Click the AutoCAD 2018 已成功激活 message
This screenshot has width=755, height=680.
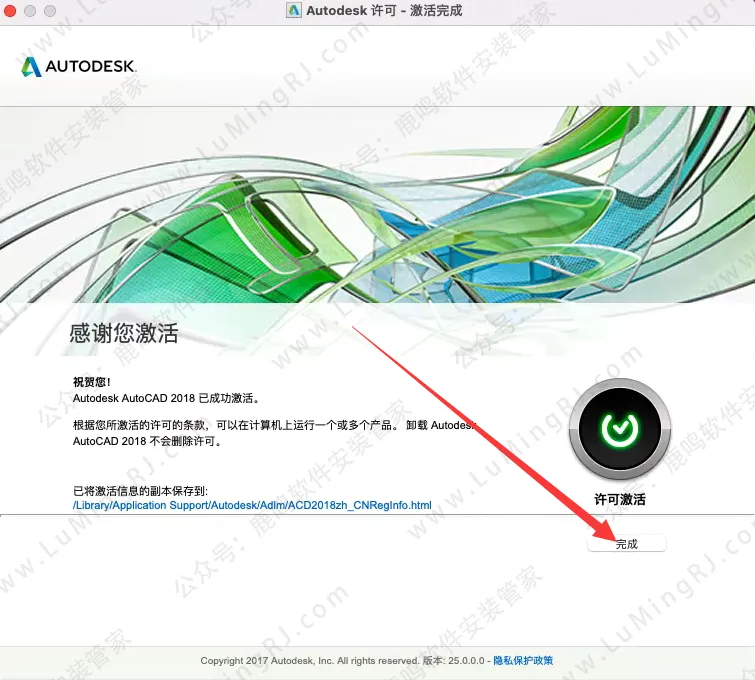[166, 398]
